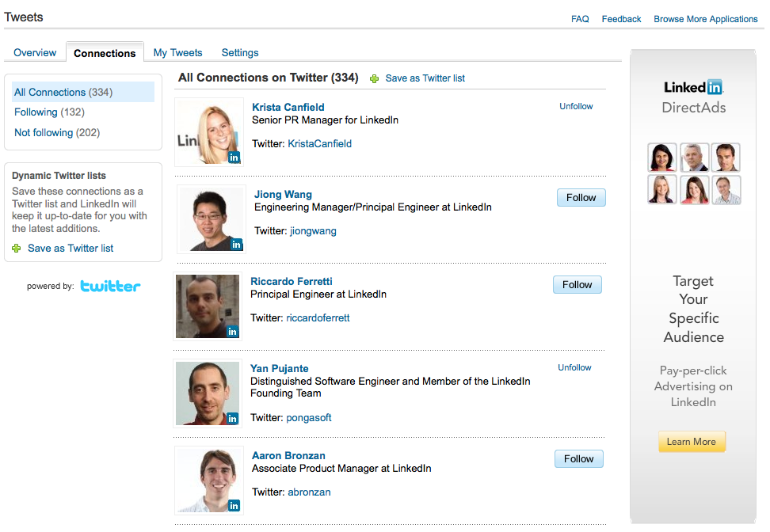Switch to the My Tweets tab
The image size is (770, 532).
pos(177,53)
